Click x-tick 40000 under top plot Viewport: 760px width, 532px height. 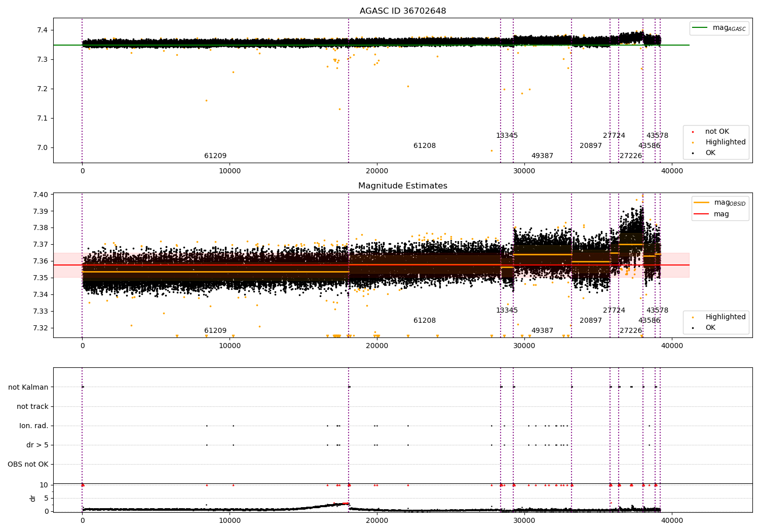[x=672, y=171]
